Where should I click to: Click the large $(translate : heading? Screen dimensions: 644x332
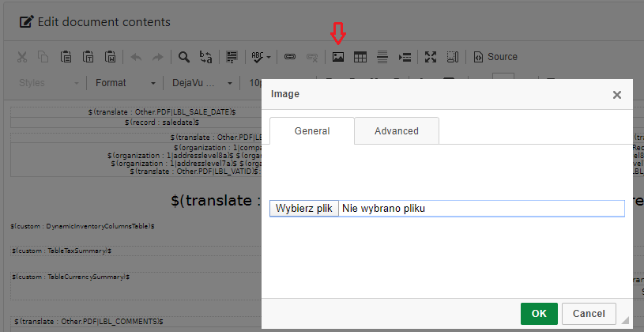coord(216,201)
